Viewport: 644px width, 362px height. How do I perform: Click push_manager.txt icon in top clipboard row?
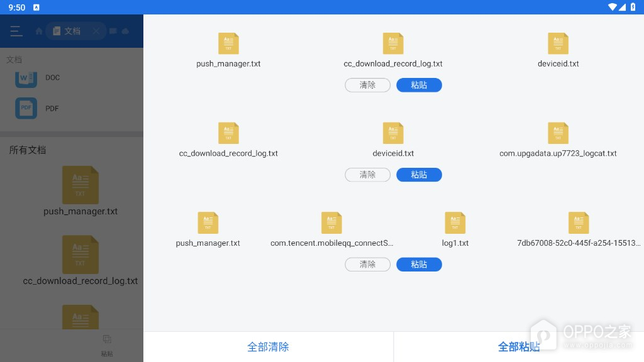coord(228,43)
